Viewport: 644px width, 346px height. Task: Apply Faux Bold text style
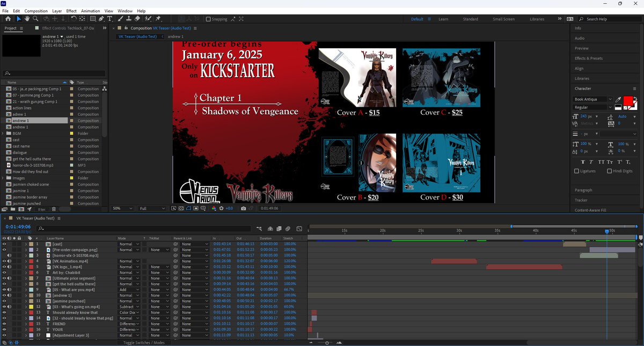click(583, 161)
